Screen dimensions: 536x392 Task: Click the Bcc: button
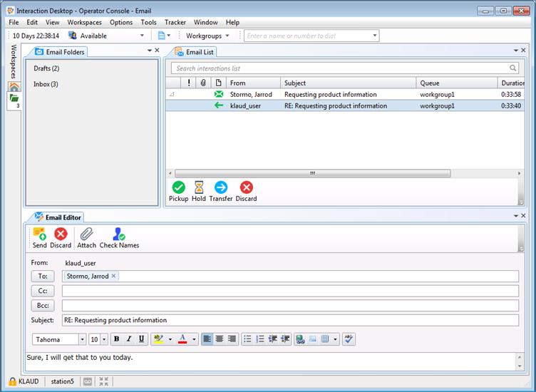43,305
